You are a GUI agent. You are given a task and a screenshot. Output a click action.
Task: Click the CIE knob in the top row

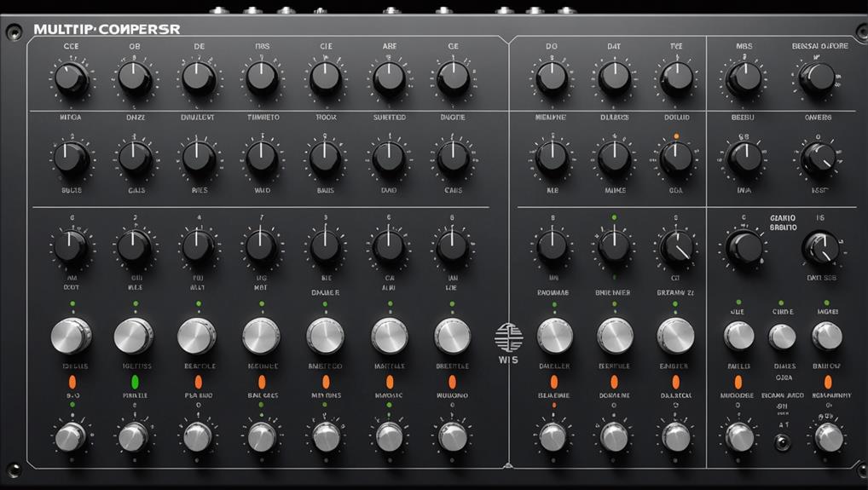point(326,78)
